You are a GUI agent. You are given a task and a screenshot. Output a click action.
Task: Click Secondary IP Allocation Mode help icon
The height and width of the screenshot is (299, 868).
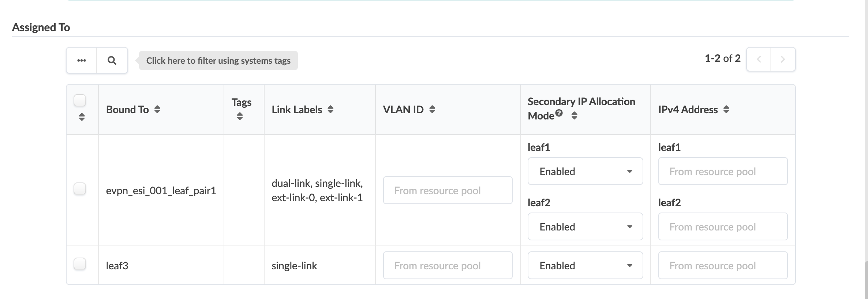[x=559, y=113]
